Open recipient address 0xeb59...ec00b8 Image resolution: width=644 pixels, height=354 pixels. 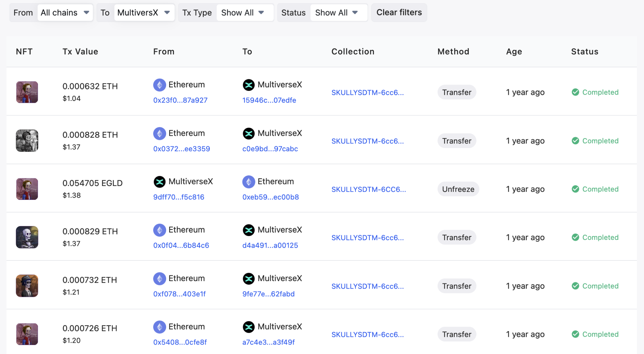pos(270,197)
